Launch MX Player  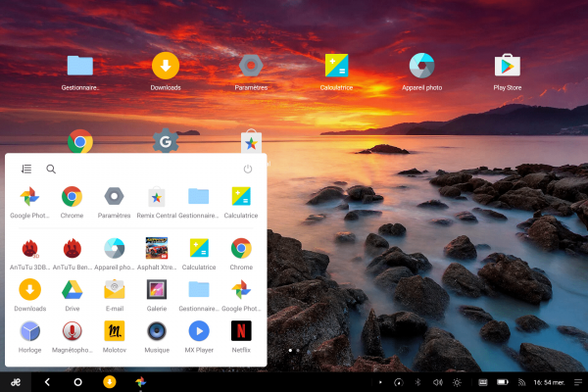click(199, 331)
